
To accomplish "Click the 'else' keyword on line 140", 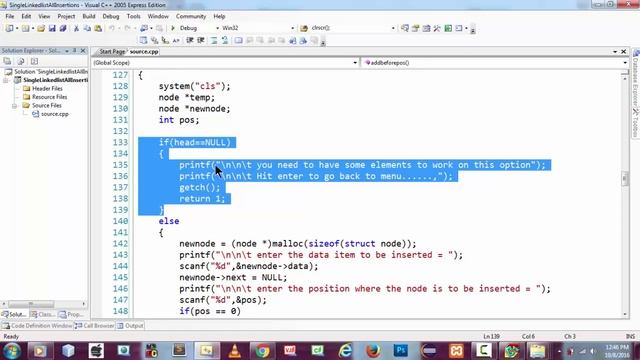I will coord(169,221).
